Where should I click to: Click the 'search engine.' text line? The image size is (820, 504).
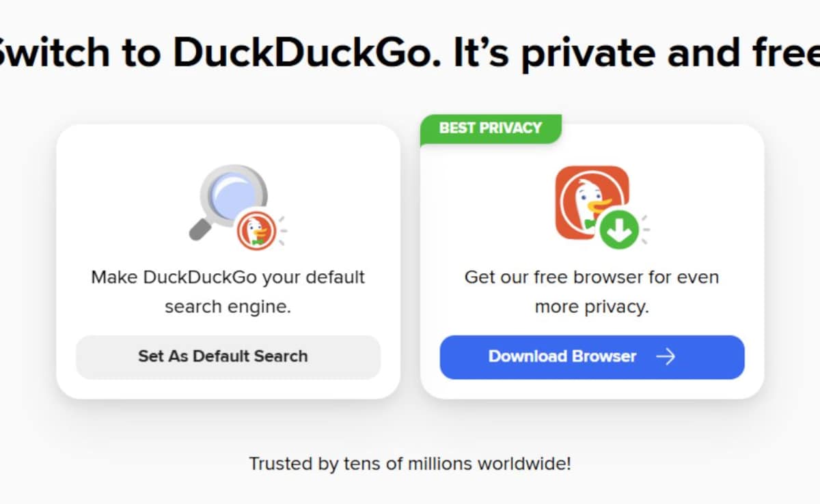228,307
